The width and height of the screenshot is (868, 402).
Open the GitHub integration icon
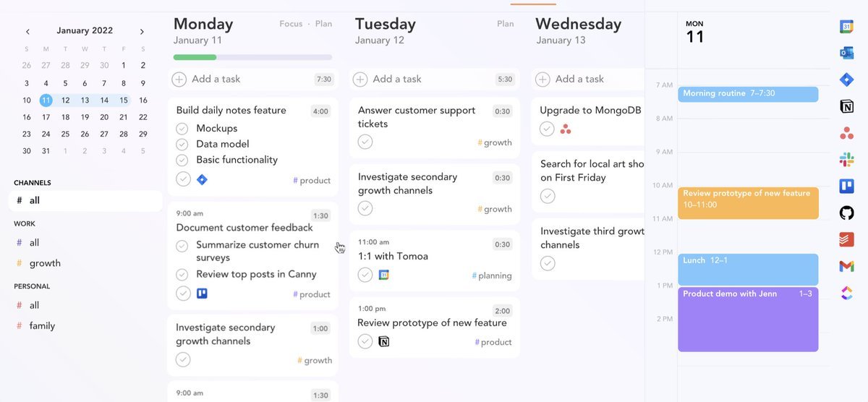pos(846,213)
